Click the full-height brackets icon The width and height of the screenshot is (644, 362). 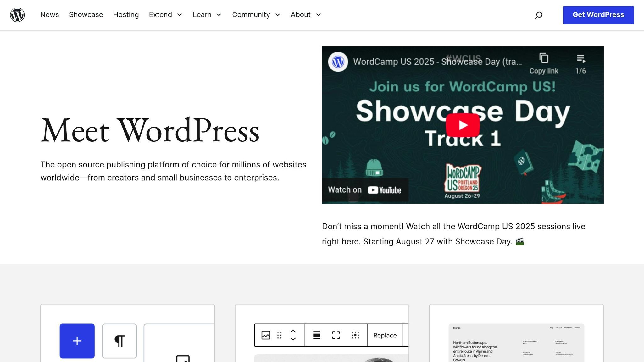coord(336,335)
